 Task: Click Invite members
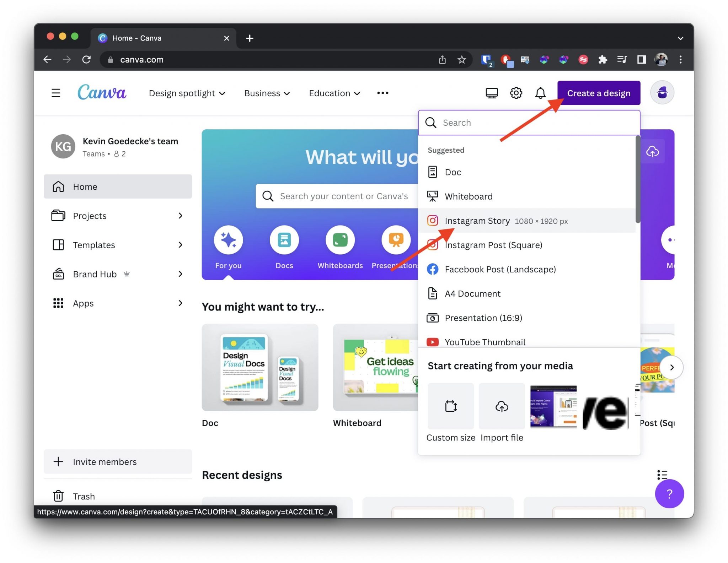coord(105,462)
